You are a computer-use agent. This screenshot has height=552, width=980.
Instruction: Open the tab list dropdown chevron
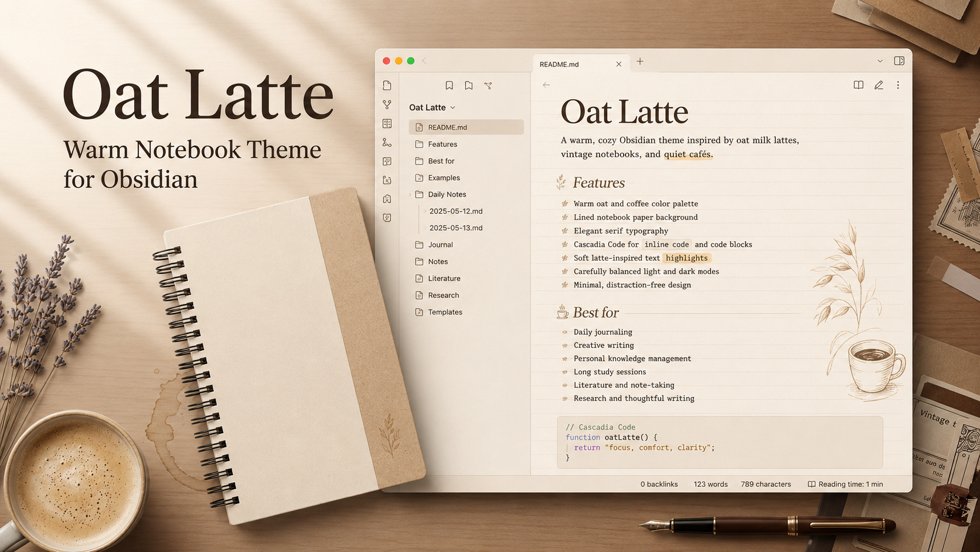(x=880, y=61)
